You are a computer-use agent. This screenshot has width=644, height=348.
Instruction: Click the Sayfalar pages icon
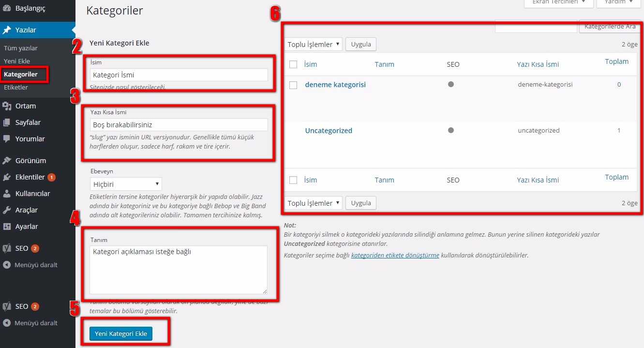7,122
